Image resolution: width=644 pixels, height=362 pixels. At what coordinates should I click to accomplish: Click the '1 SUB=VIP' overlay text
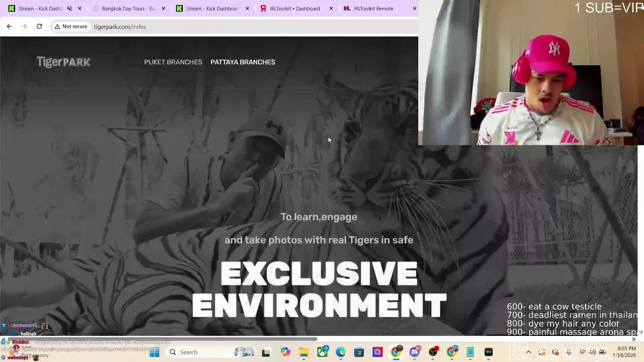pyautogui.click(x=609, y=8)
